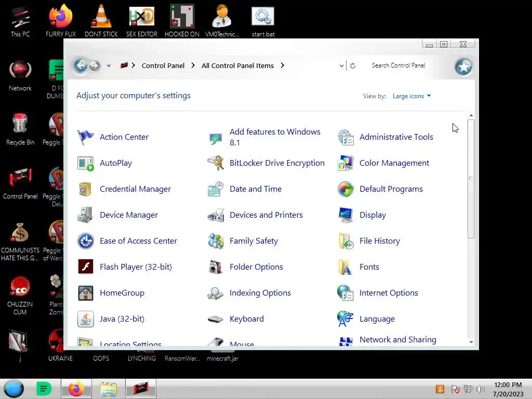Open the Java (32-bit) icon
532x399 pixels.
(86, 319)
